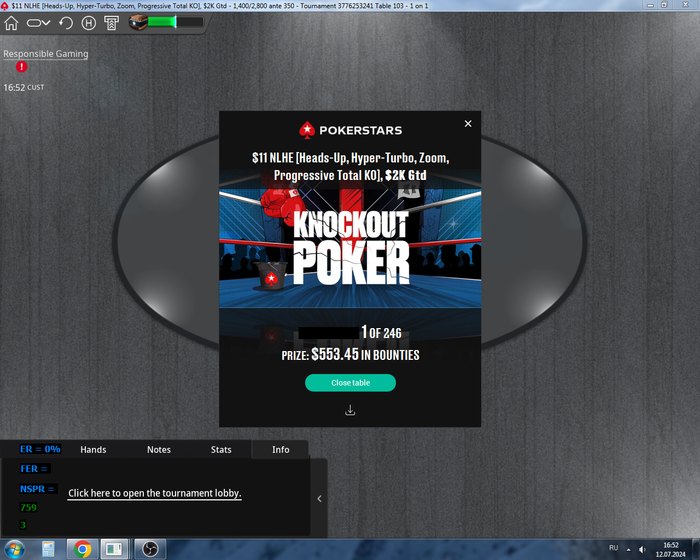Open the hand history H icon
This screenshot has width=700, height=560.
pyautogui.click(x=89, y=23)
